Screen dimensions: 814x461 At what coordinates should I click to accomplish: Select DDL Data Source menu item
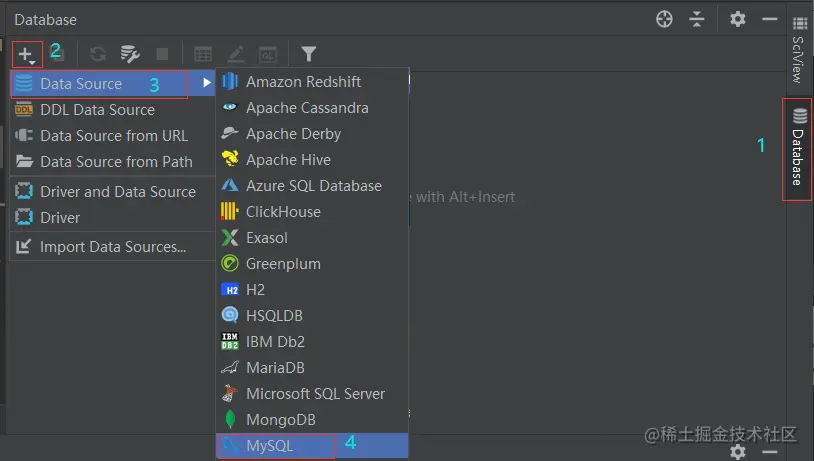(112, 110)
